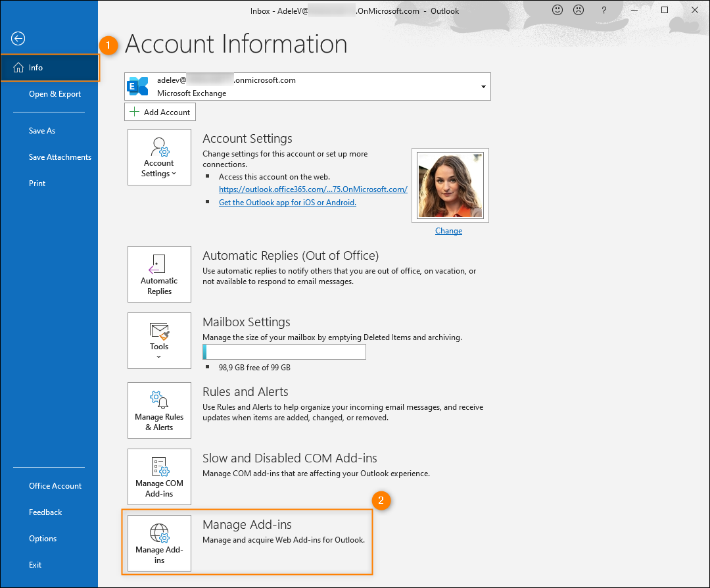Click the Manage Rules & Alerts button

(159, 410)
